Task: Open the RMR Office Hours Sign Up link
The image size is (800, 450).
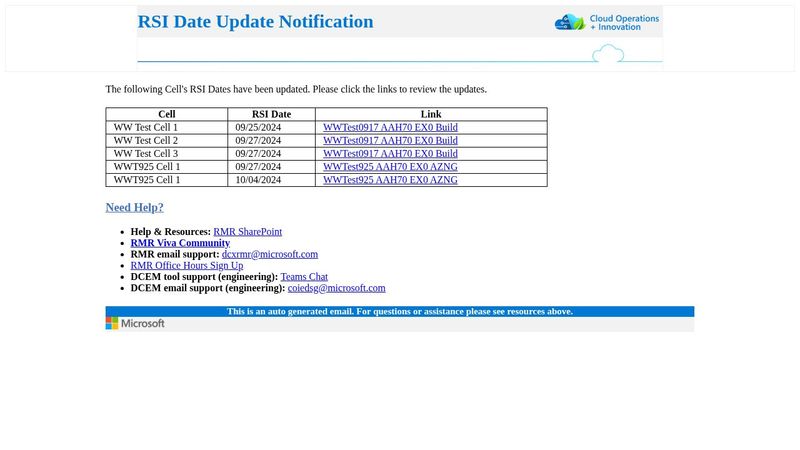Action: 186,266
